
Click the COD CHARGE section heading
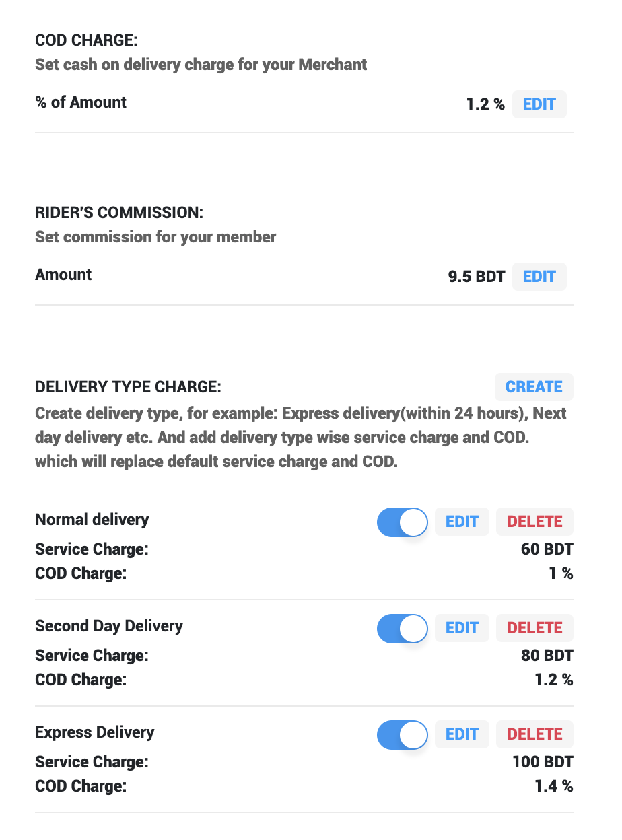[x=86, y=40]
